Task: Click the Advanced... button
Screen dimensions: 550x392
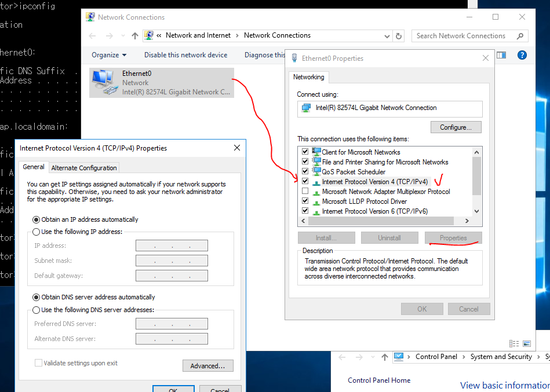Action: (x=207, y=366)
